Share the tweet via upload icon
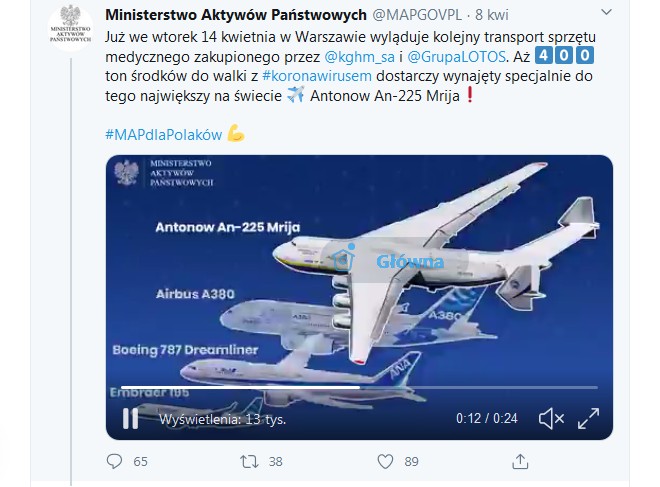Screen dimensions: 660x487 click(520, 461)
